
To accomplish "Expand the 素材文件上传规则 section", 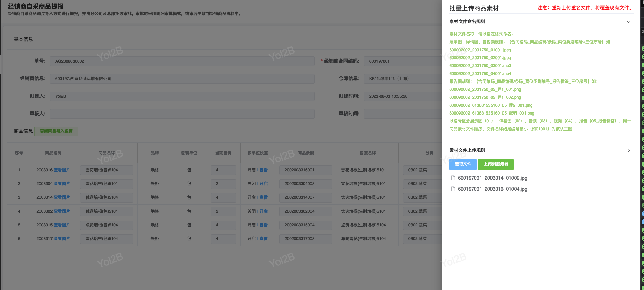I will tap(629, 150).
